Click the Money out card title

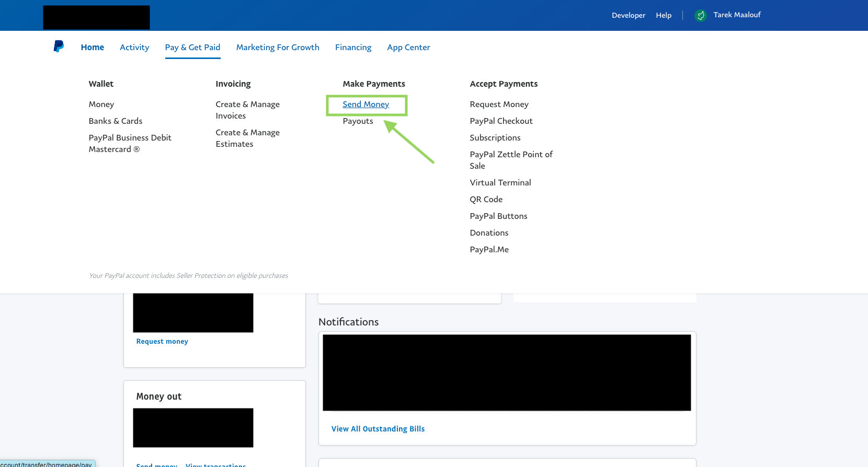point(159,396)
